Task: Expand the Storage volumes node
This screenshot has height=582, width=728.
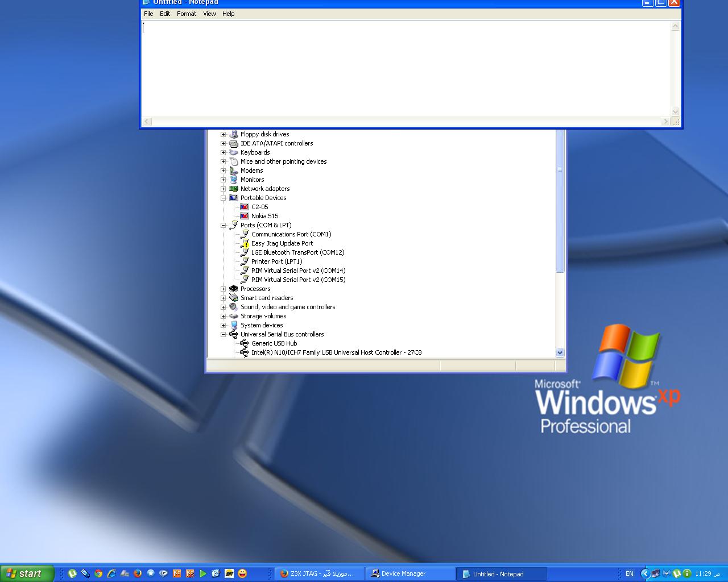Action: click(223, 316)
